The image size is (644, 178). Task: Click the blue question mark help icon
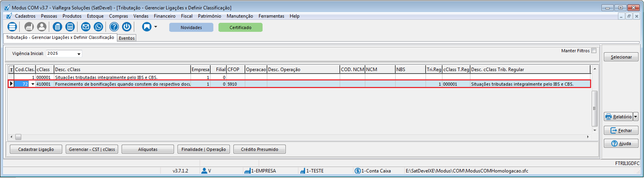[114, 27]
